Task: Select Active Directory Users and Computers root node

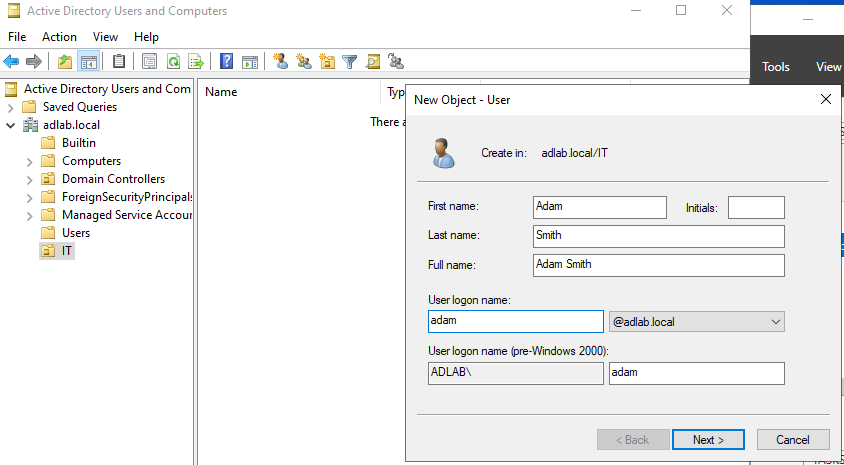Action: pyautogui.click(x=107, y=89)
